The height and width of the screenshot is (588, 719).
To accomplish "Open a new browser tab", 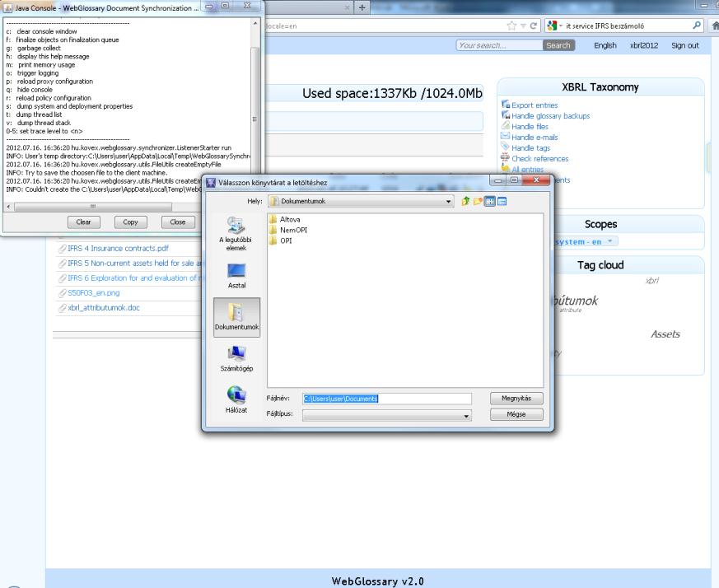I will tap(362, 7).
